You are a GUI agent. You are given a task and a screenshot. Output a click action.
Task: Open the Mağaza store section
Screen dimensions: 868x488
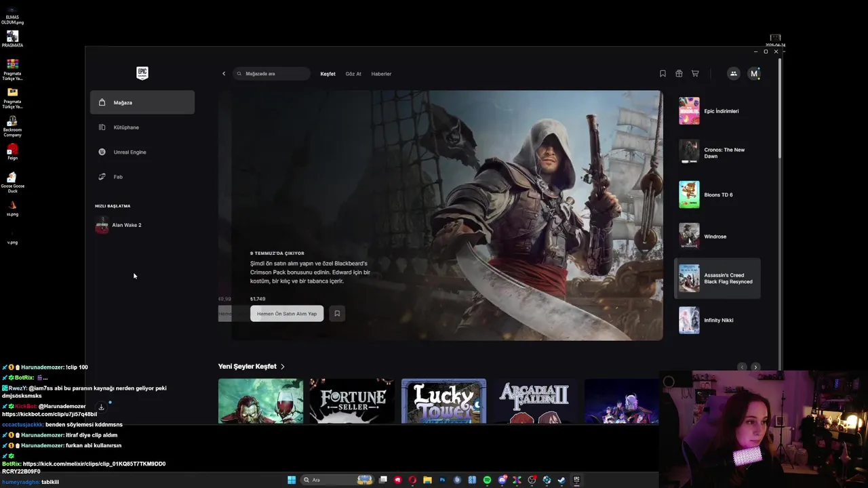(142, 102)
